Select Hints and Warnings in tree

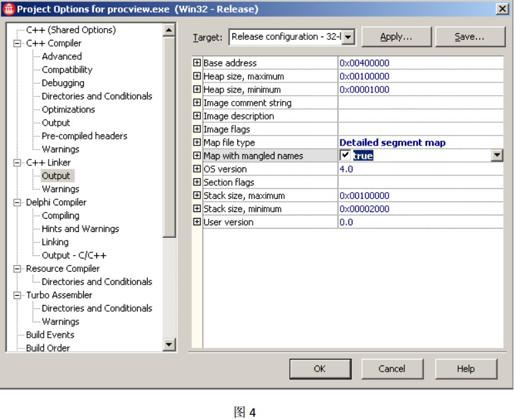tap(80, 229)
